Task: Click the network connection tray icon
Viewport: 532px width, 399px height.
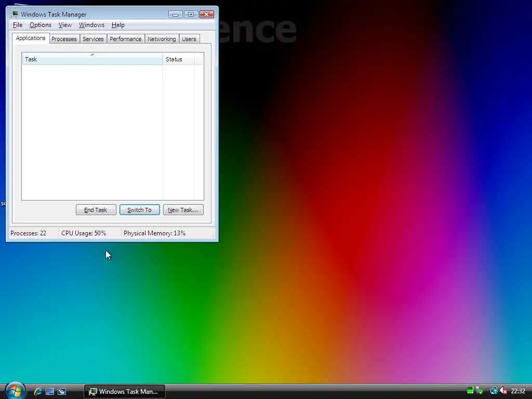Action: 494,391
